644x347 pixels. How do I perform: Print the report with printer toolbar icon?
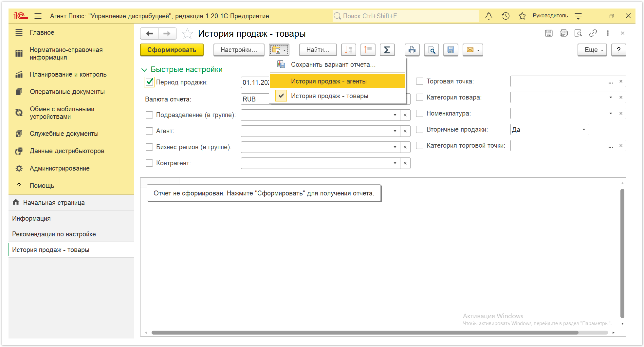[x=412, y=50]
